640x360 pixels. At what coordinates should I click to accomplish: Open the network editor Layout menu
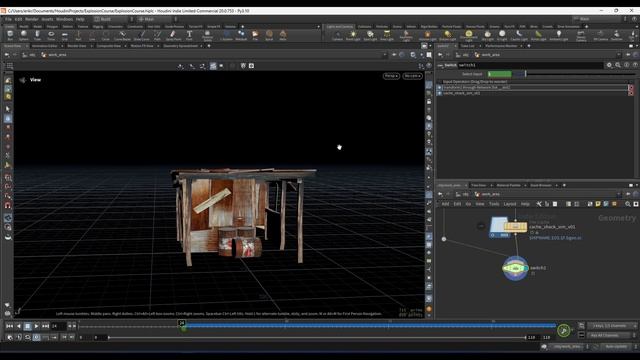(x=509, y=204)
